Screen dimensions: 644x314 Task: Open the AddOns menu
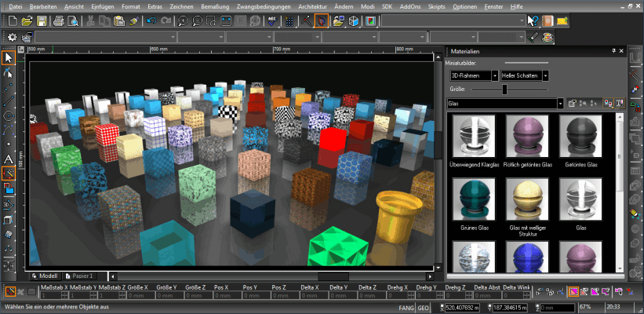tap(409, 6)
